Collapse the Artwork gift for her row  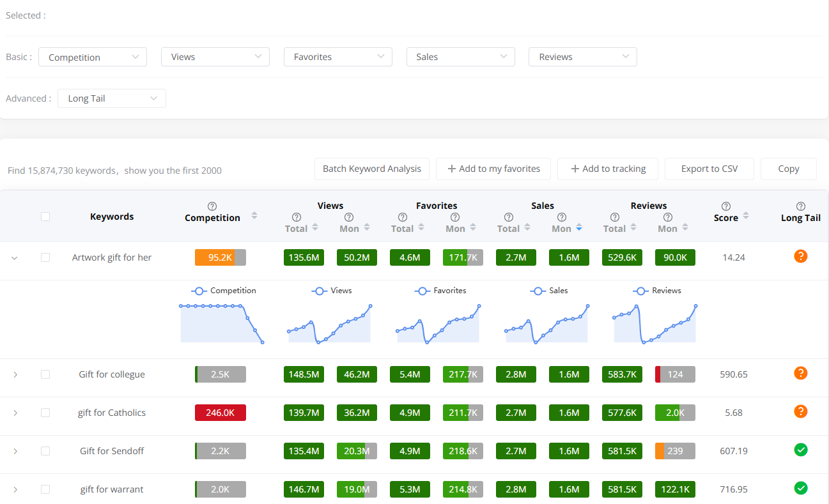point(15,258)
